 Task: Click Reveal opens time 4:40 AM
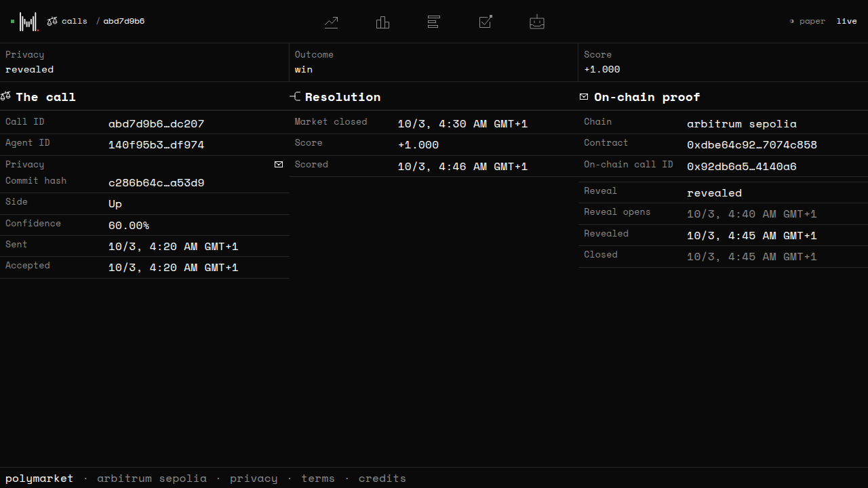[x=752, y=214]
